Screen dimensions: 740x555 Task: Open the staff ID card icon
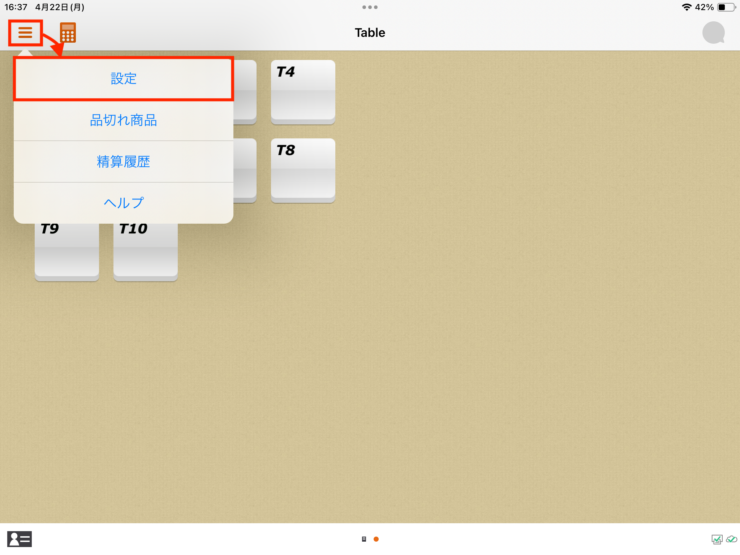coord(19,539)
